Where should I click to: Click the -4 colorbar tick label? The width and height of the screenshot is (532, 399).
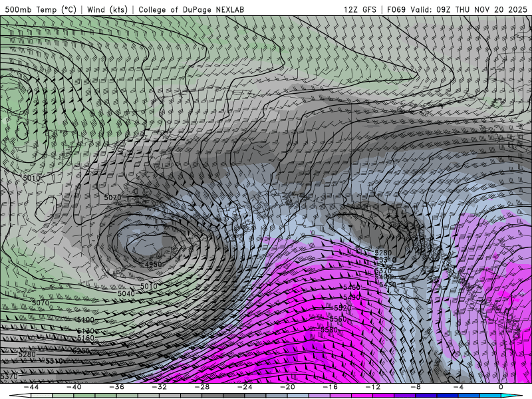tap(459, 387)
